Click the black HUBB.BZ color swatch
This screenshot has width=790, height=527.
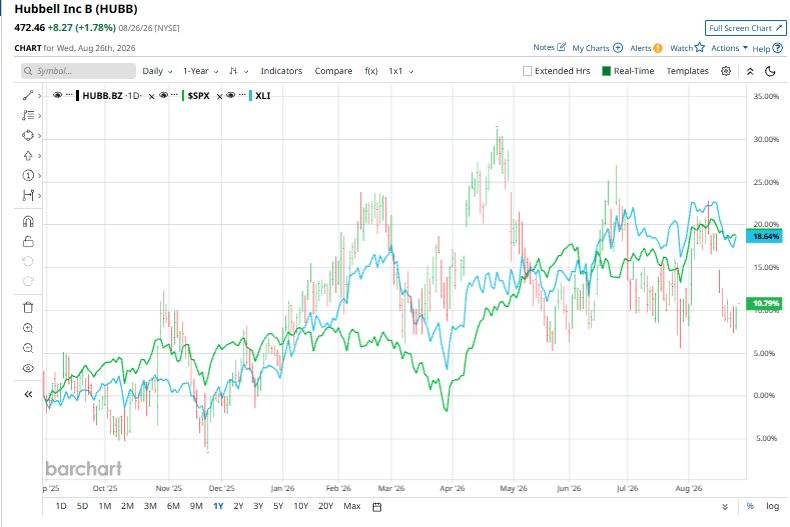coord(78,96)
